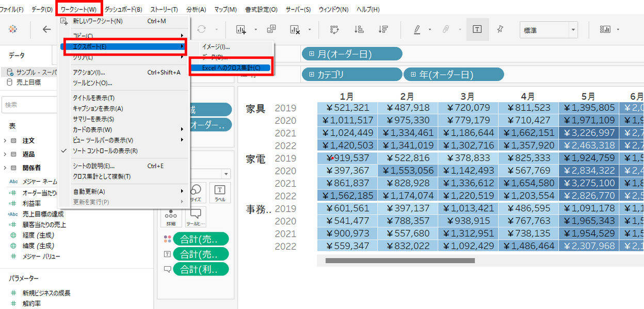Click the globe icon next to 緯度 (生成)
The image size is (644, 309).
tap(14, 246)
